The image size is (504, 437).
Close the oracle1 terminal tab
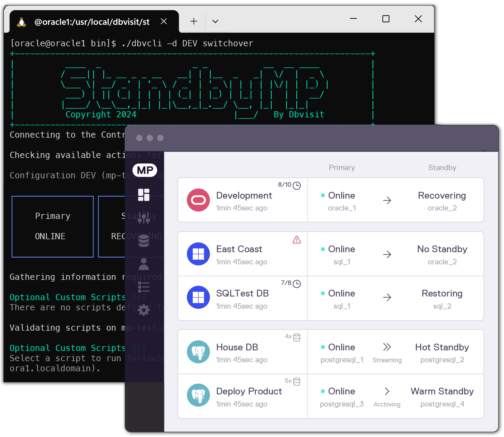tap(164, 21)
